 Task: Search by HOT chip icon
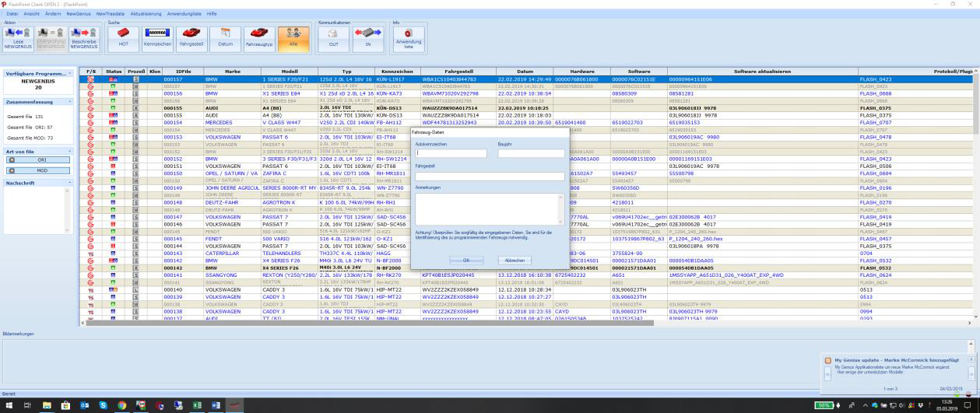pyautogui.click(x=123, y=39)
